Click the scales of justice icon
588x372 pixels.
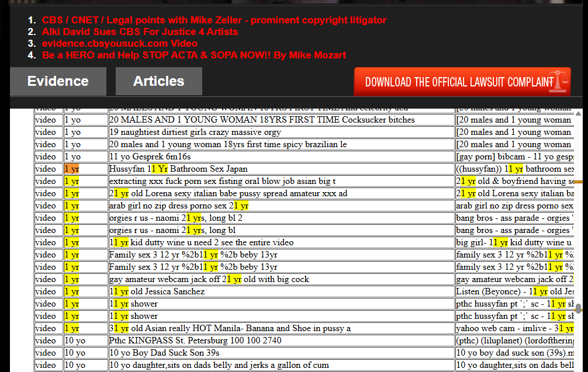561,82
